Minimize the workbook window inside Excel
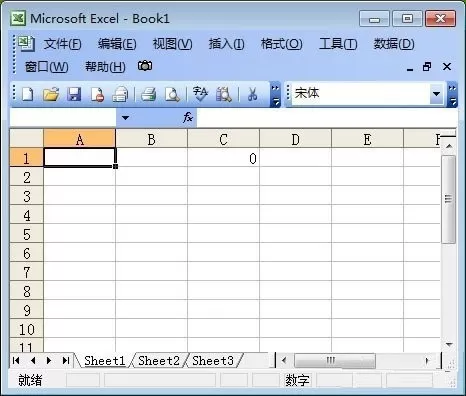 [410, 69]
